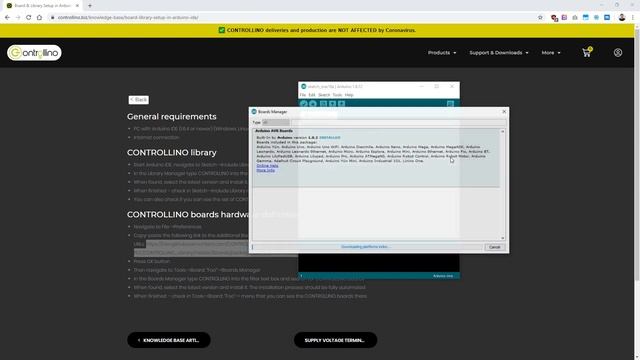Expand the Products dropdown menu
Image resolution: width=640 pixels, height=360 pixels.
(x=442, y=53)
